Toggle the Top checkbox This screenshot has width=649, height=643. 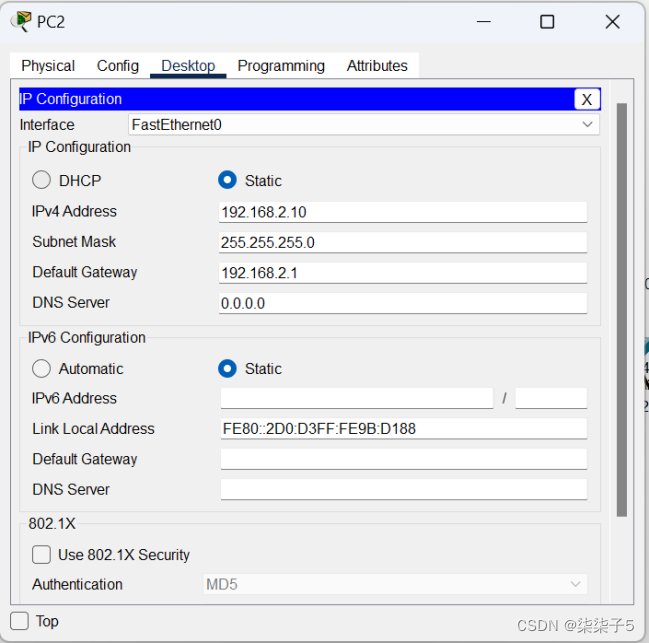[x=19, y=621]
